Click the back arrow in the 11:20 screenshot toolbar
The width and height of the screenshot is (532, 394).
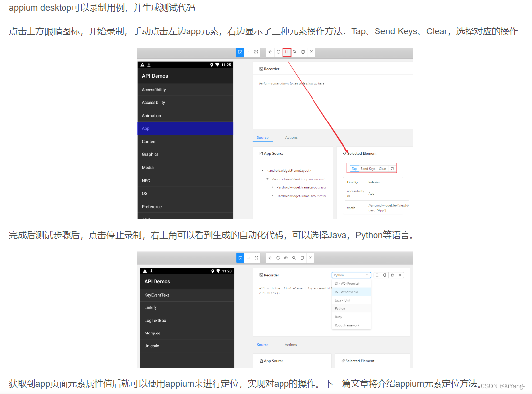click(x=270, y=258)
